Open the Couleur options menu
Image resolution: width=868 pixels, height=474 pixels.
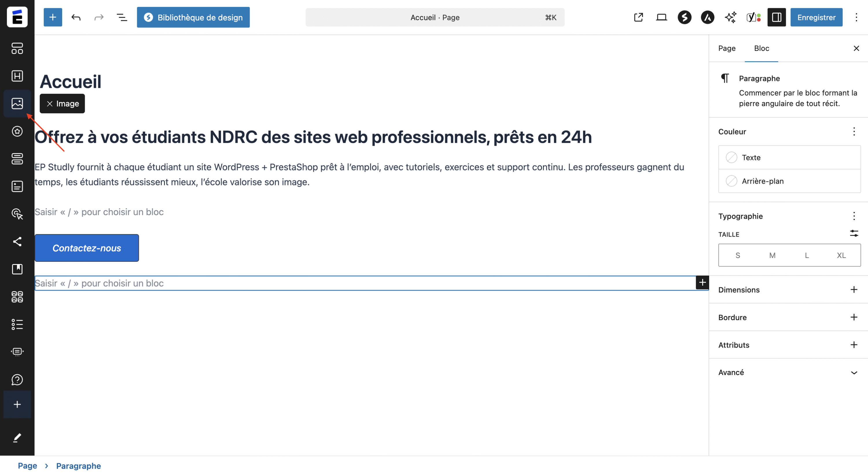click(854, 132)
